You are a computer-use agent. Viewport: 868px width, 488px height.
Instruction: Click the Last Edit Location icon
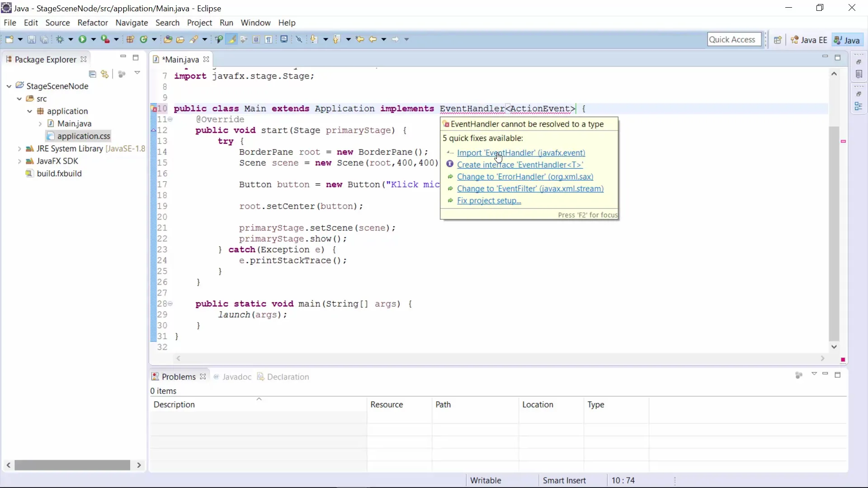[360, 39]
